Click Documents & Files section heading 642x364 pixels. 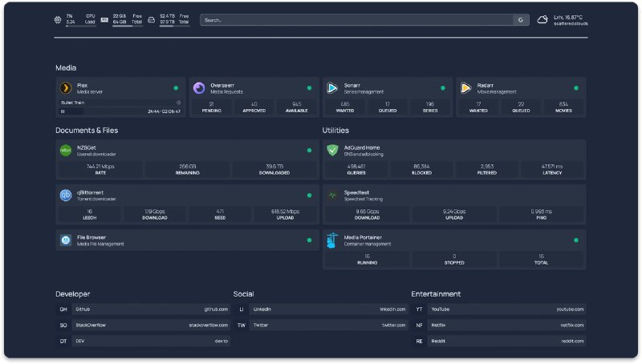(87, 130)
